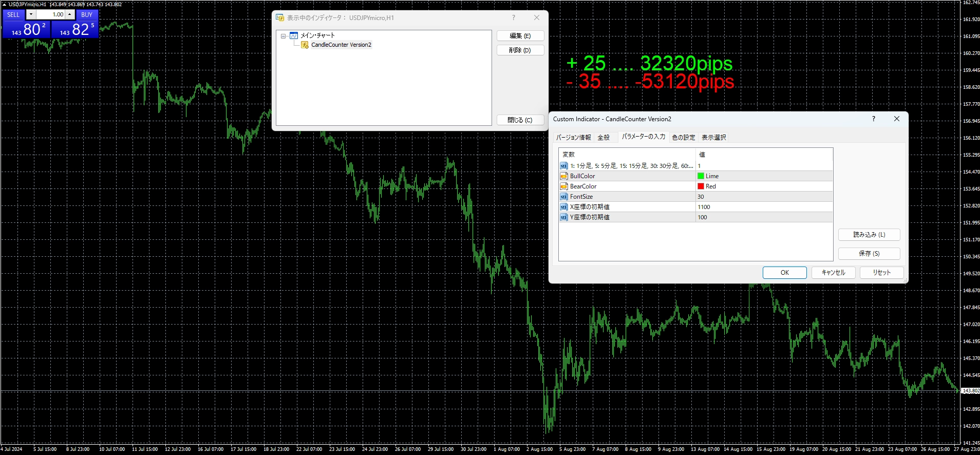
Task: Switch to the 全般 tab
Action: [x=604, y=137]
